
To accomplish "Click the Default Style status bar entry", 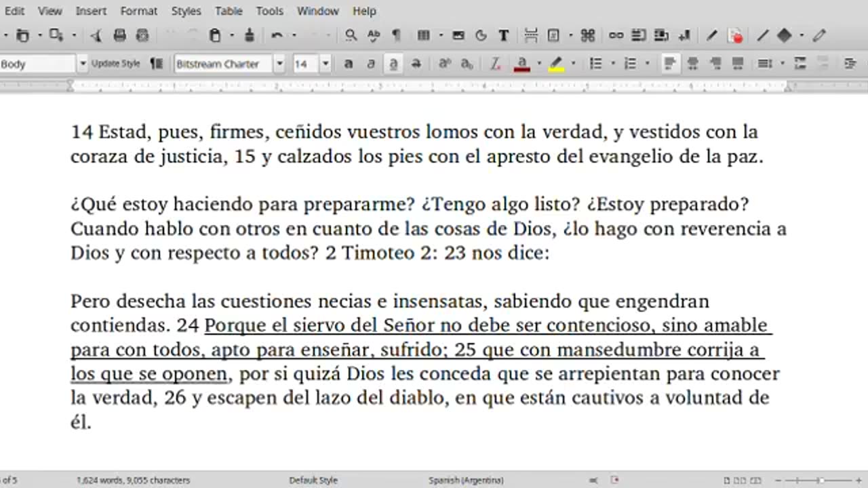I will click(x=313, y=480).
